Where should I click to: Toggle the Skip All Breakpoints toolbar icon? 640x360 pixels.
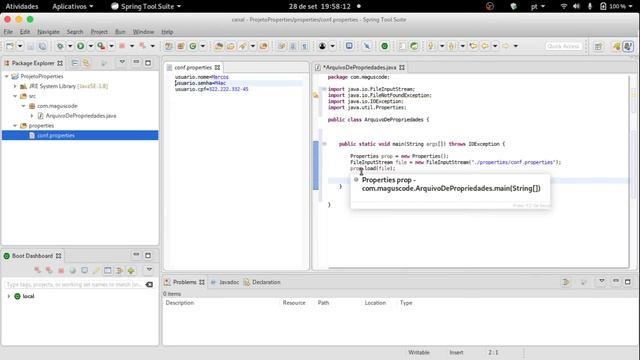(x=367, y=46)
